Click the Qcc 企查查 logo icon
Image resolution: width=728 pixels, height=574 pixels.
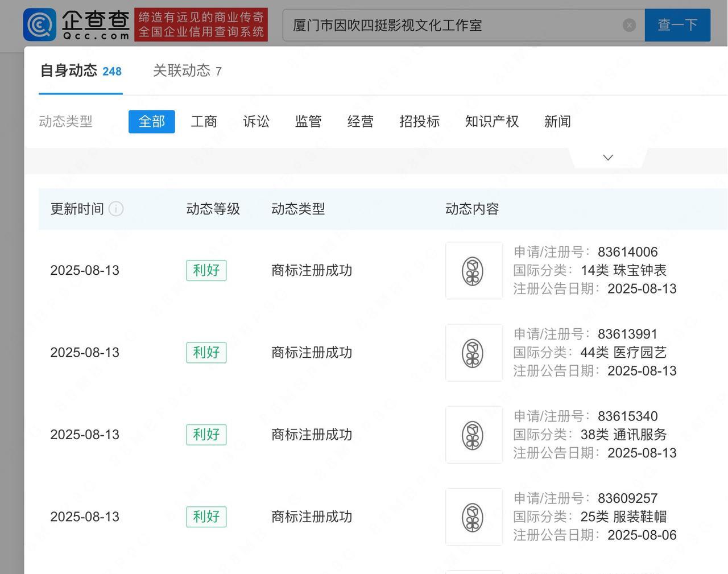click(40, 25)
